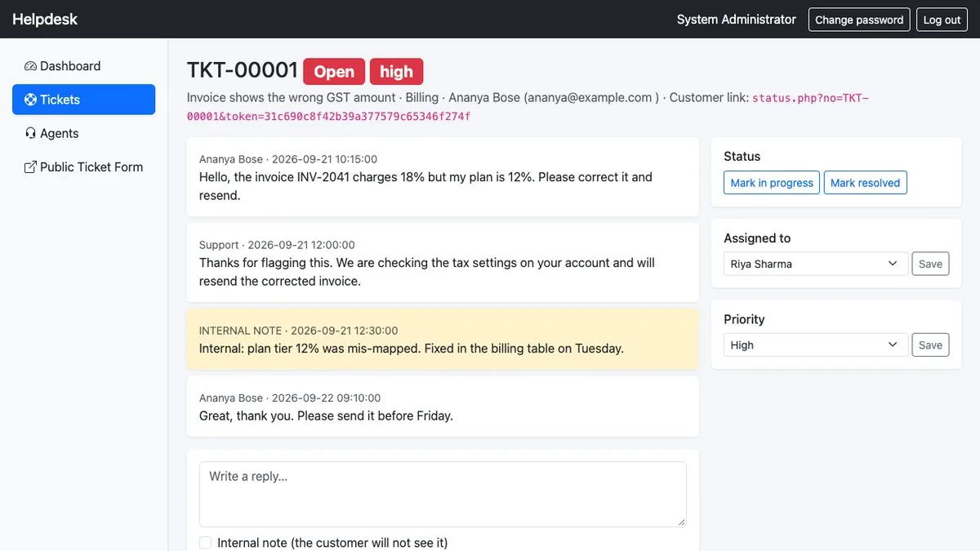This screenshot has width=980, height=551.
Task: Click the Tickets life-preserver icon
Action: pyautogui.click(x=30, y=100)
